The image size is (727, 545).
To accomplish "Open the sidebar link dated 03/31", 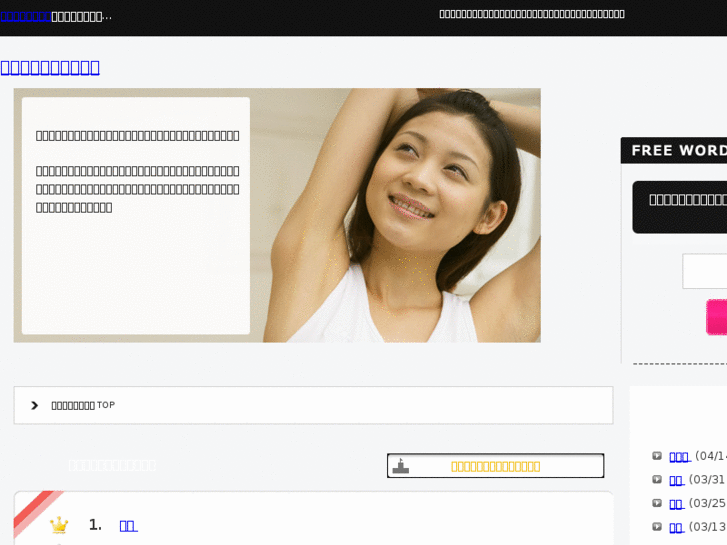I will [677, 480].
